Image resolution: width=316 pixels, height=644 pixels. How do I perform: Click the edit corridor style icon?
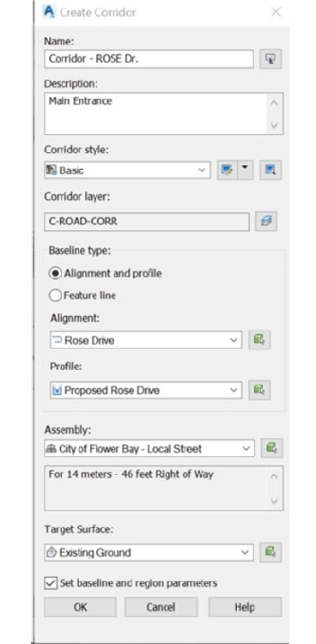[227, 170]
